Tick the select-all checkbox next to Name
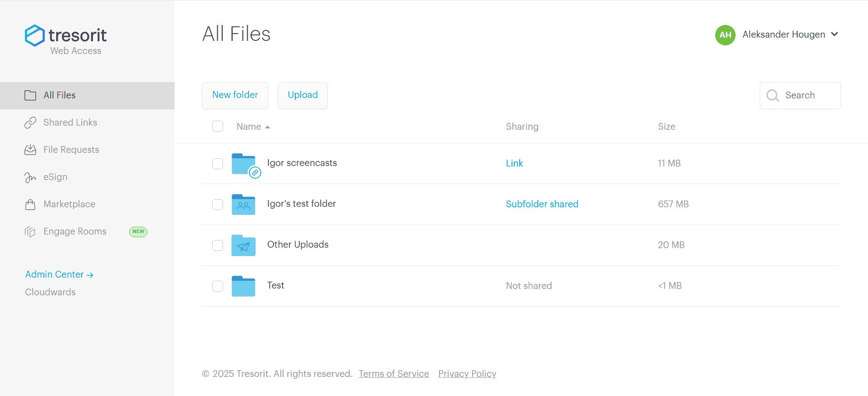868x396 pixels. [x=218, y=126]
